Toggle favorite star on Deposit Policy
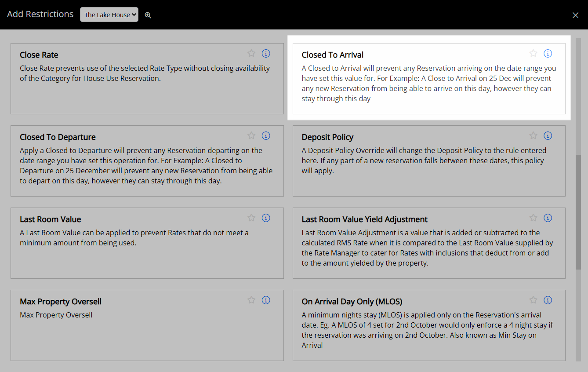 [x=533, y=135]
